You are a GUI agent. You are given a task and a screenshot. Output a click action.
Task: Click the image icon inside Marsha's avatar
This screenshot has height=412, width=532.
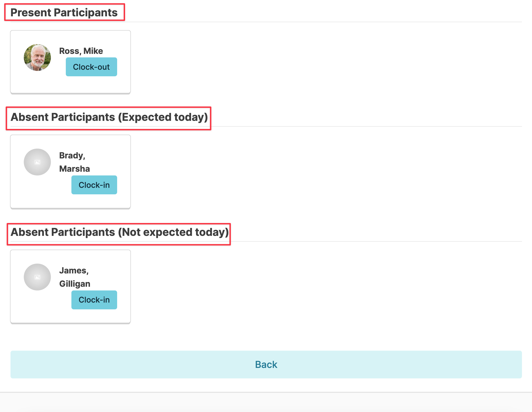tap(37, 162)
